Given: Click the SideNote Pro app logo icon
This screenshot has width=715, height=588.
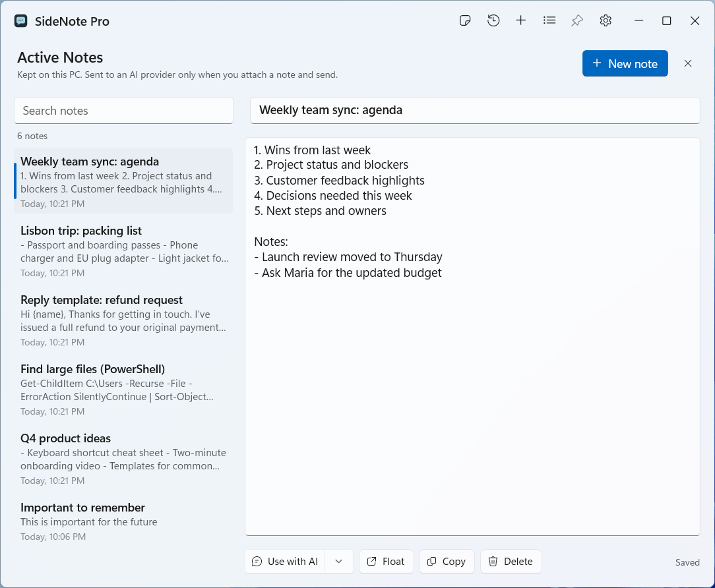Looking at the screenshot, I should 21,21.
